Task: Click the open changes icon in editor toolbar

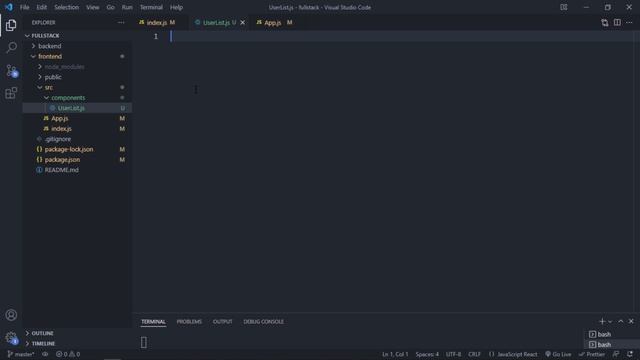Action: pos(604,22)
